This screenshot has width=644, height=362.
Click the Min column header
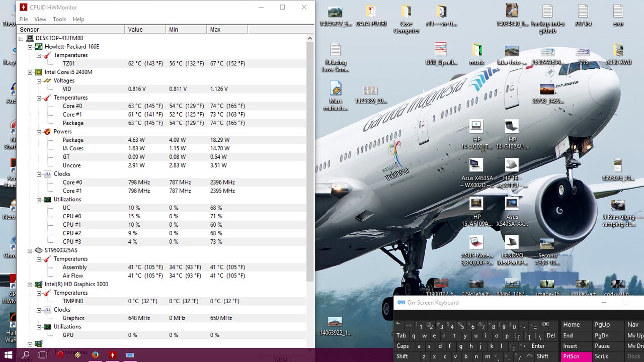click(x=186, y=30)
